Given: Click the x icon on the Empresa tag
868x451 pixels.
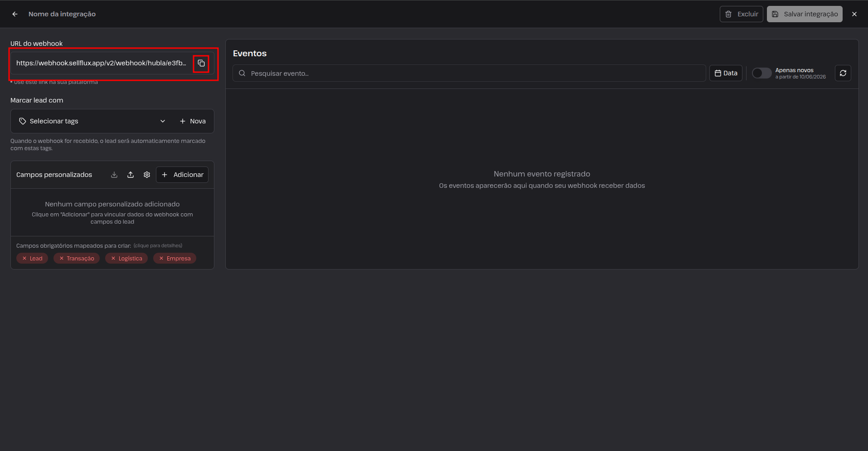Looking at the screenshot, I should coord(161,258).
